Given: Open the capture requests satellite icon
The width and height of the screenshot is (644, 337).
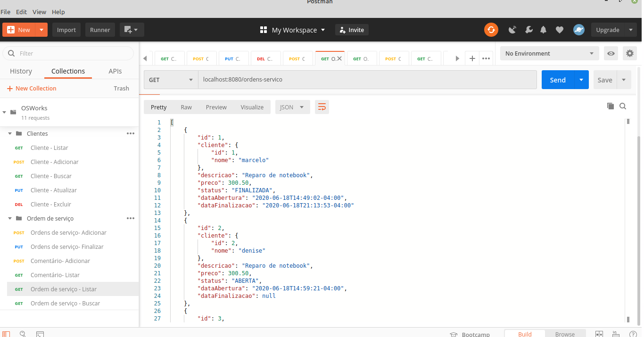Looking at the screenshot, I should (x=512, y=30).
